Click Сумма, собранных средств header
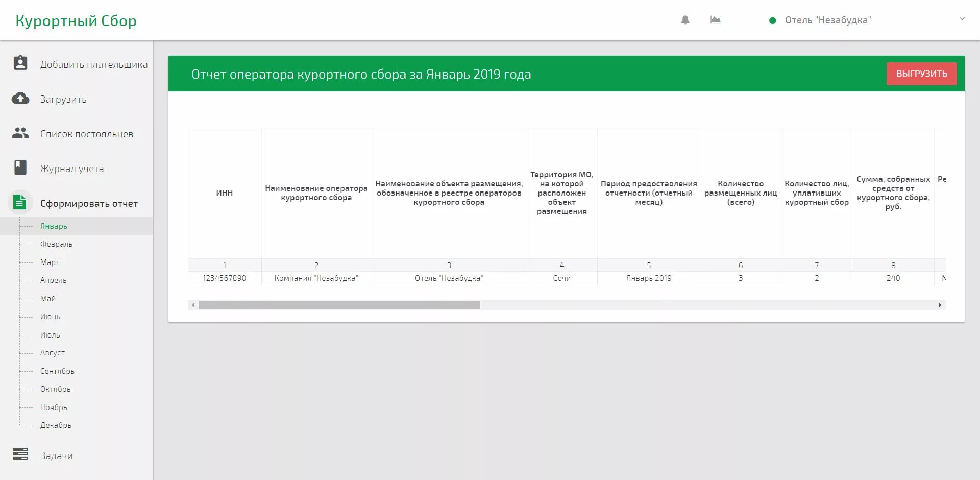 [893, 193]
